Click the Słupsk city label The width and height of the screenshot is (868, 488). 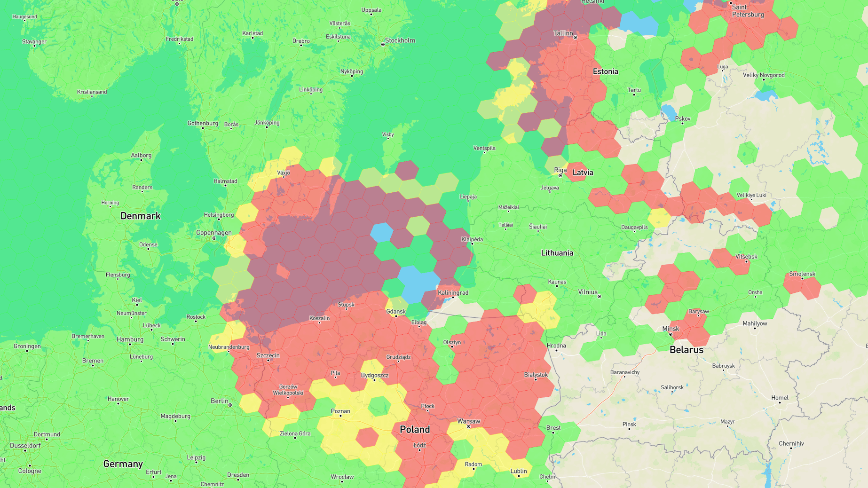tap(346, 305)
